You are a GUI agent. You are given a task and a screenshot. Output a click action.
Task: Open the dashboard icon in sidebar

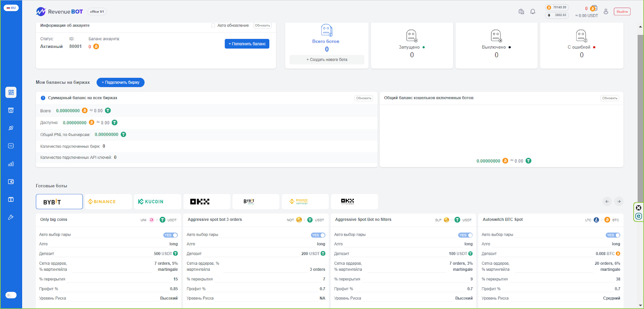click(11, 93)
